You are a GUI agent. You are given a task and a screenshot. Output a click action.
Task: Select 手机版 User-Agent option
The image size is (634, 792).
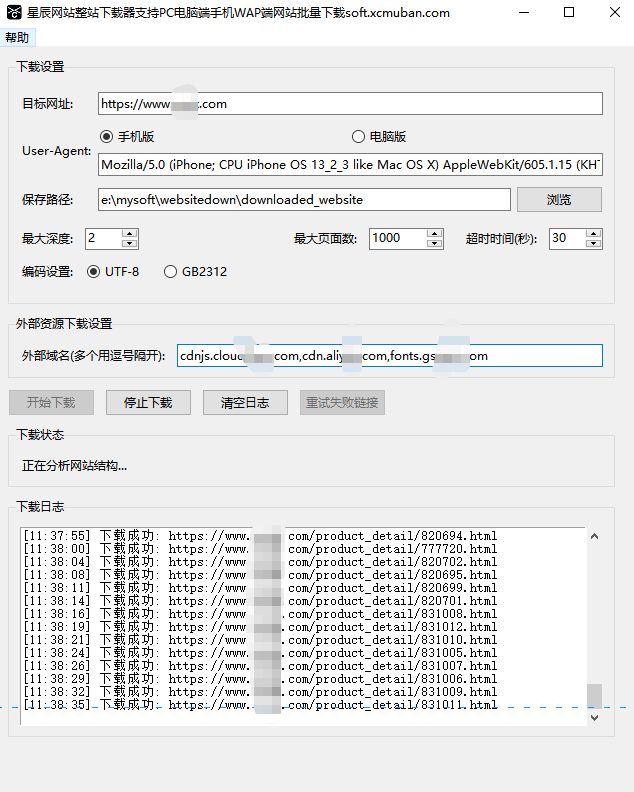[x=106, y=137]
